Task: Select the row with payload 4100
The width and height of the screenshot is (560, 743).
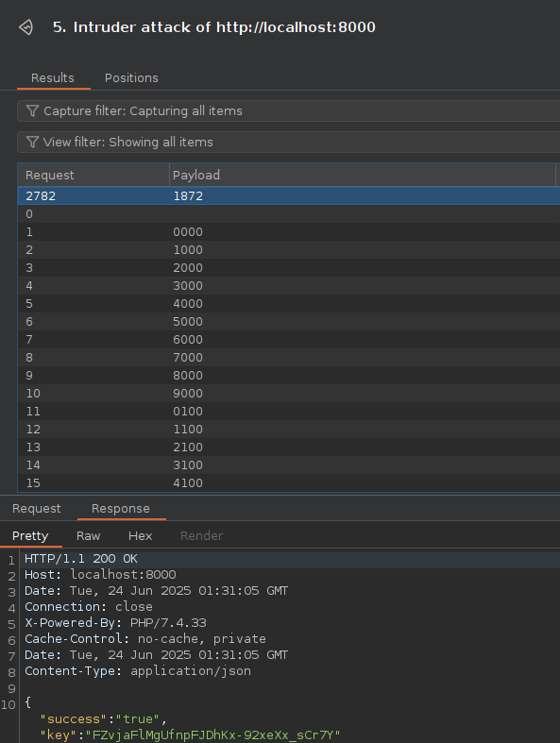Action: [x=289, y=482]
